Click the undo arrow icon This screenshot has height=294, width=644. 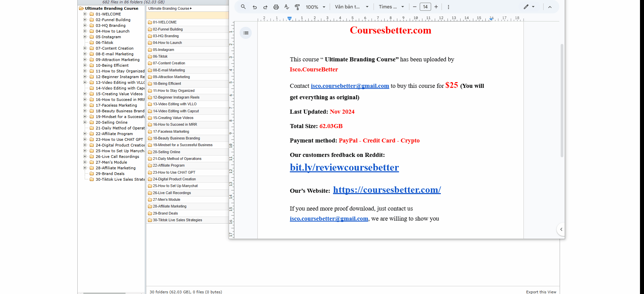click(x=255, y=7)
